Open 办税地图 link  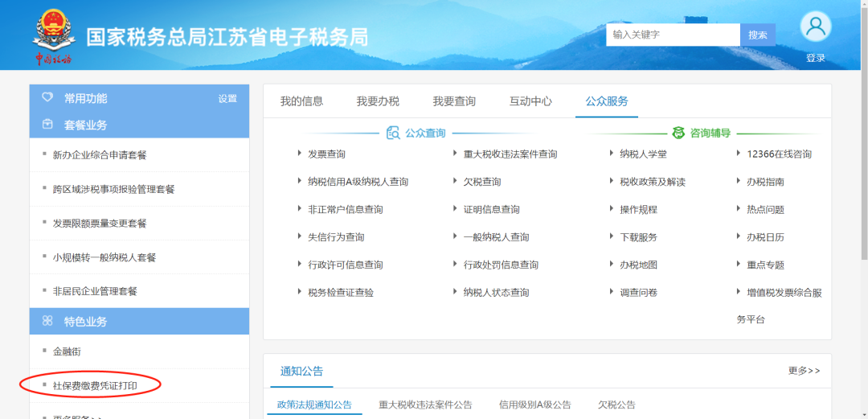click(639, 265)
